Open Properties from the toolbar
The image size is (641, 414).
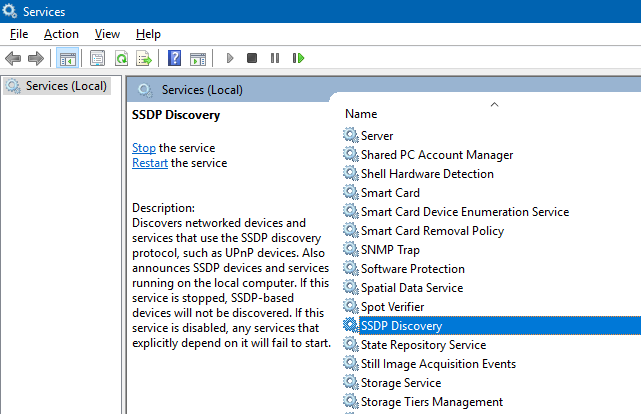(97, 59)
